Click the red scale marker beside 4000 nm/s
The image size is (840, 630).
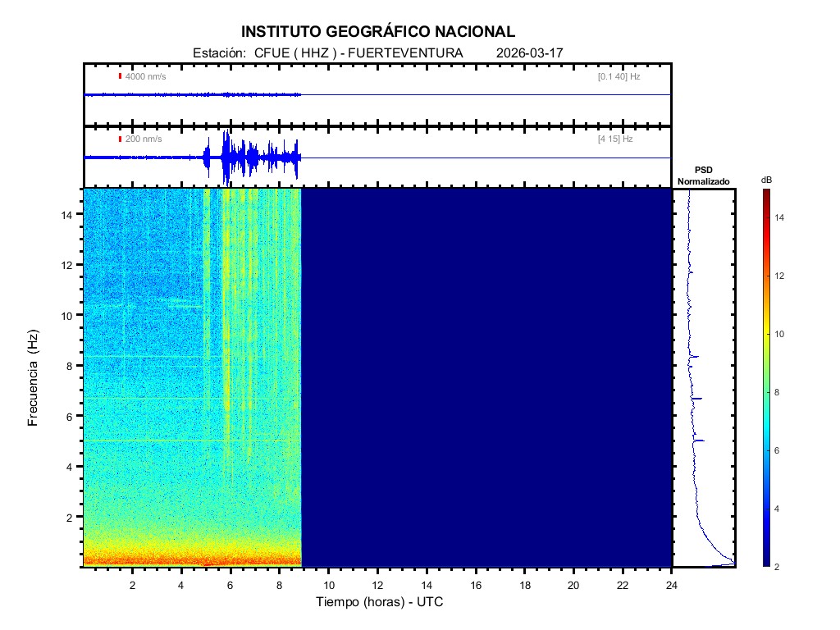coord(120,76)
